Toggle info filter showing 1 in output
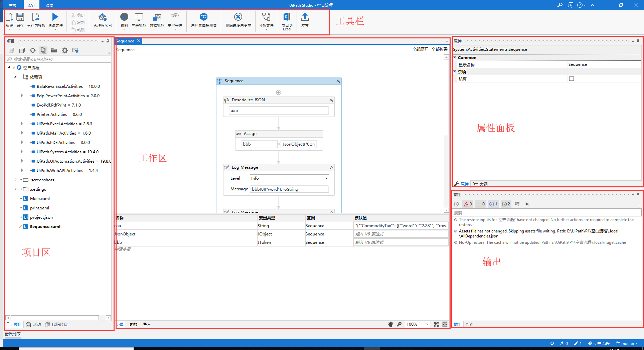Viewport: 644px width, 350px height. 493,204
